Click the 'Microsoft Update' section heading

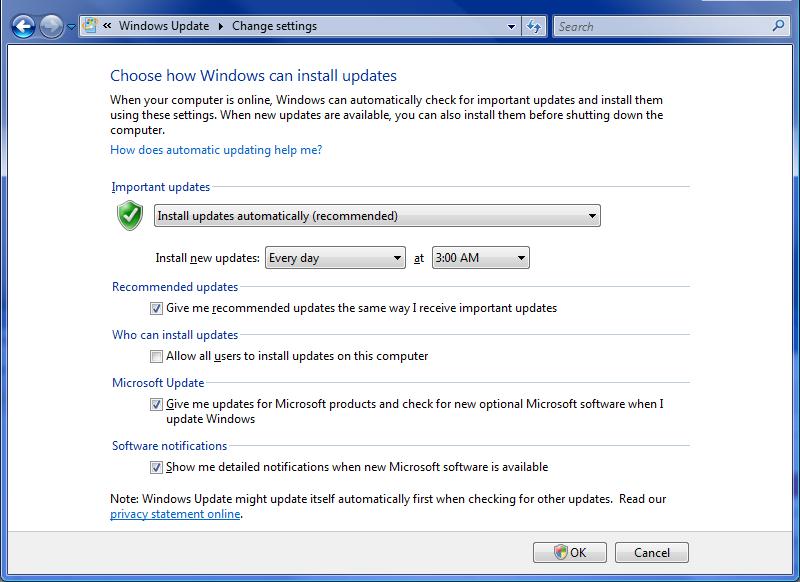158,383
